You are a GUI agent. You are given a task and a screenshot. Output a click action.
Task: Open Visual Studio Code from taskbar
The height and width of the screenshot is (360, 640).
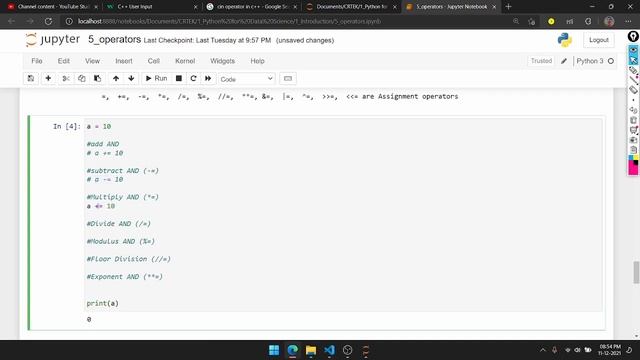pyautogui.click(x=329, y=350)
